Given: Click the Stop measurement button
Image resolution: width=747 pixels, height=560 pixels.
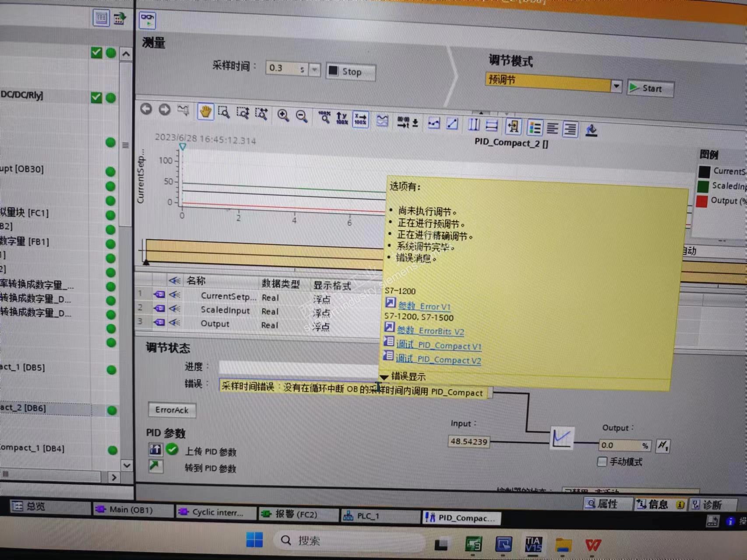Looking at the screenshot, I should [351, 72].
